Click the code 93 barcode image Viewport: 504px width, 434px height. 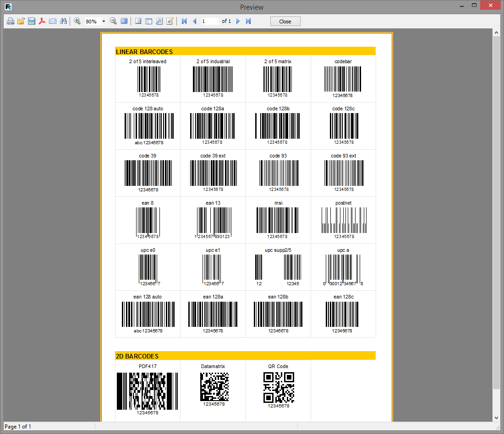tap(279, 173)
